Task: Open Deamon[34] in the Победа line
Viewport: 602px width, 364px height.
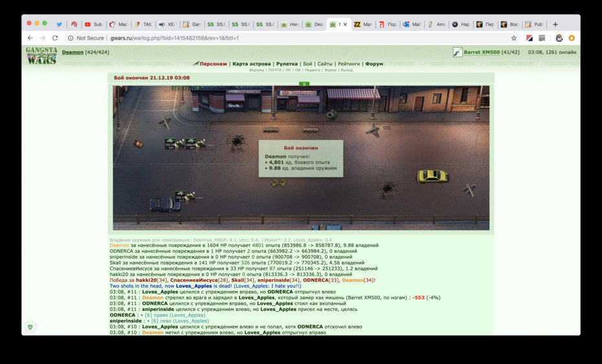Action: pos(358,280)
